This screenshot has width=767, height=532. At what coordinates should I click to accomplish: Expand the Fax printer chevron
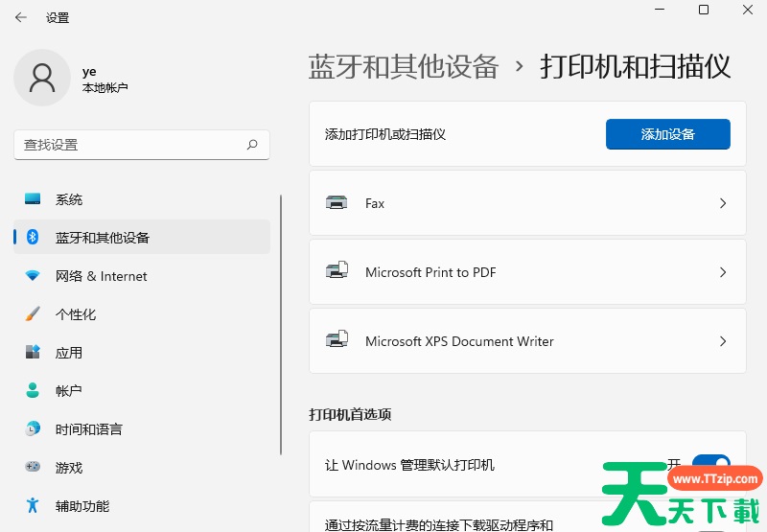pos(723,203)
